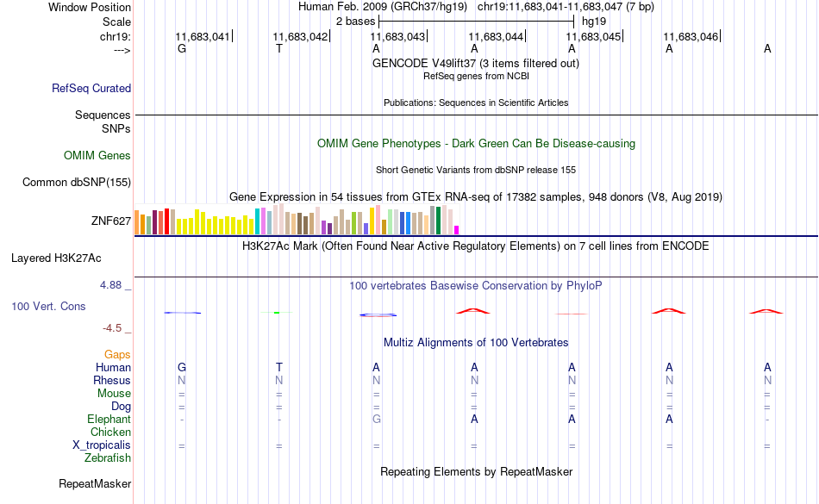Image resolution: width=819 pixels, height=504 pixels.
Task: Click the reference base G in ruler
Action: [182, 48]
